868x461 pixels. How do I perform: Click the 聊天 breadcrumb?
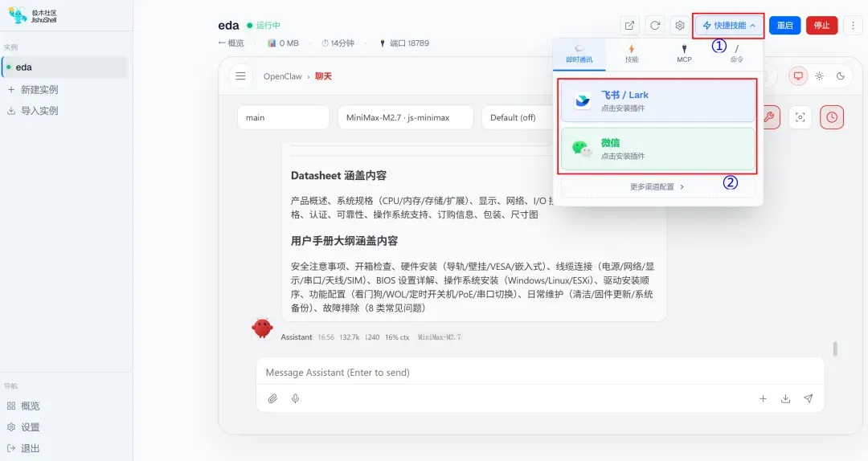coord(323,76)
